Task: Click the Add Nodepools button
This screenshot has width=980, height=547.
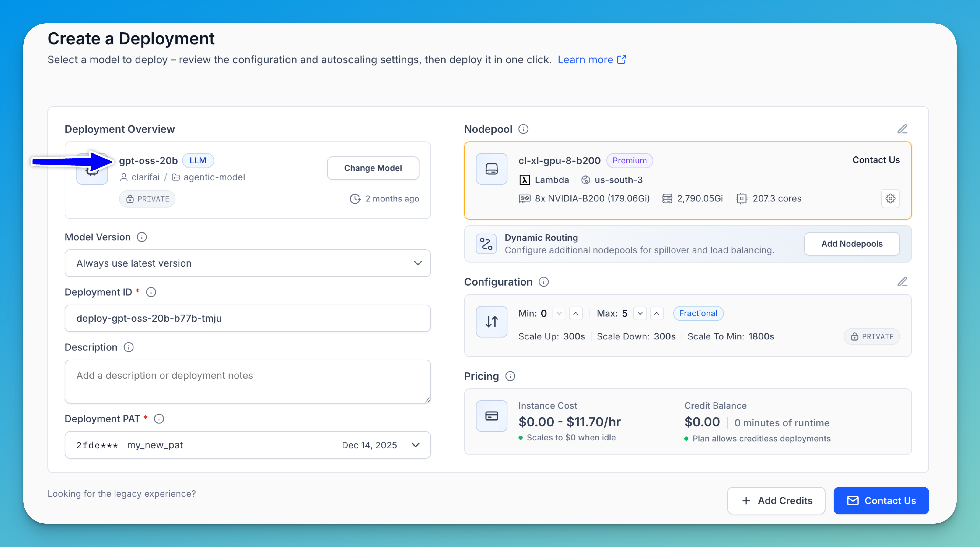Action: pyautogui.click(x=851, y=244)
